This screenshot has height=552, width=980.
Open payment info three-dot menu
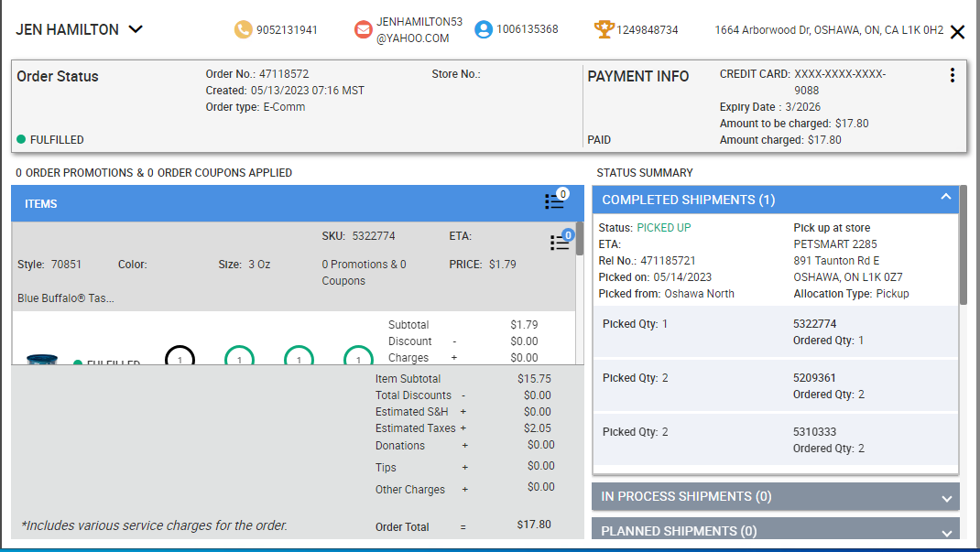pyautogui.click(x=953, y=76)
